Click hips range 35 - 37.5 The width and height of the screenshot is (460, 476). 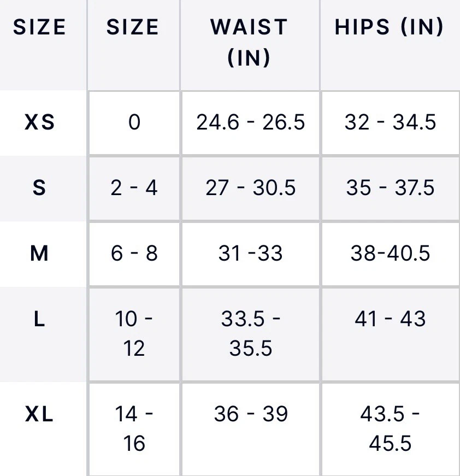pos(390,188)
